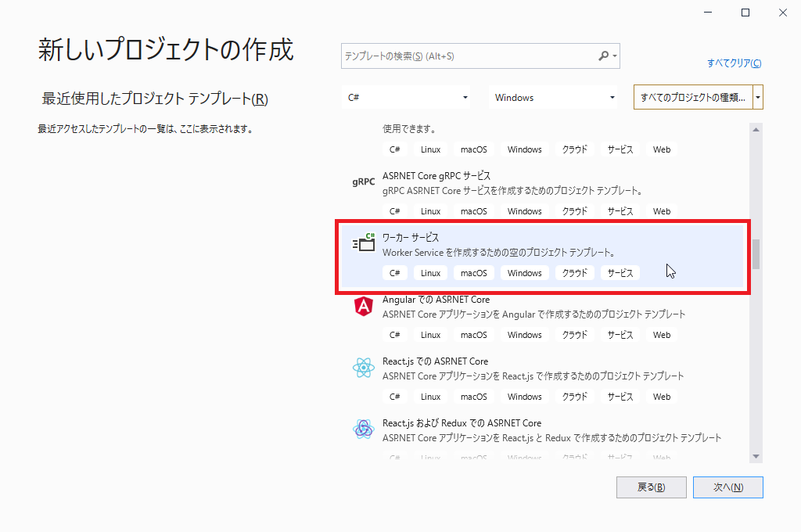Click the Linux tag under React.js での template
801x532 pixels.
tap(431, 397)
